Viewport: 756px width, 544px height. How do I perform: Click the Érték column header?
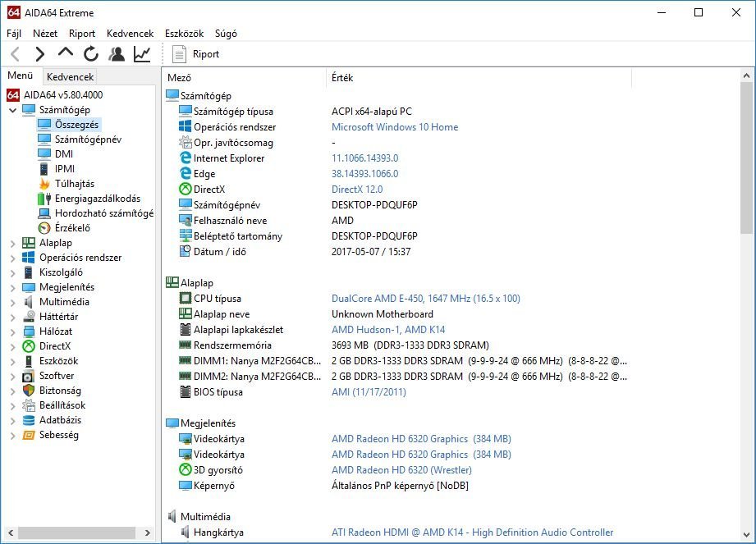click(x=479, y=78)
